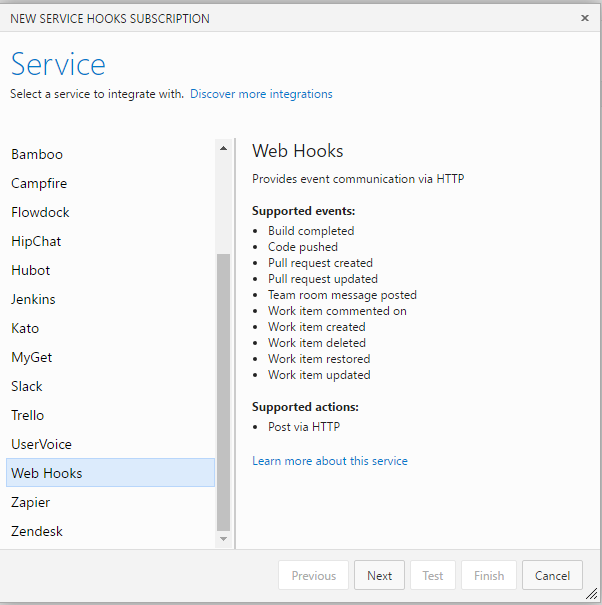The image size is (602, 605).
Task: Click the 'Work item created' text
Action: 317,327
